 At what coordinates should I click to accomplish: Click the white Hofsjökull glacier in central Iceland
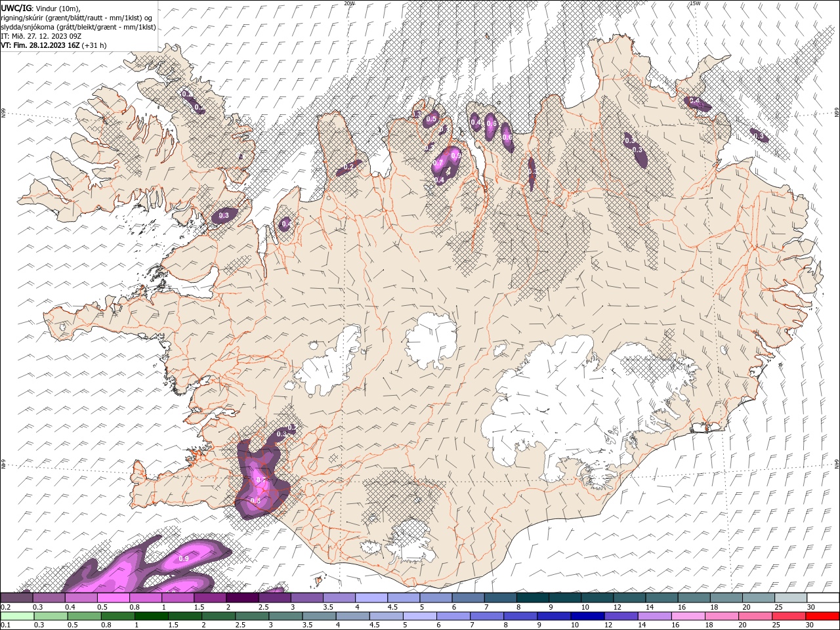click(431, 340)
